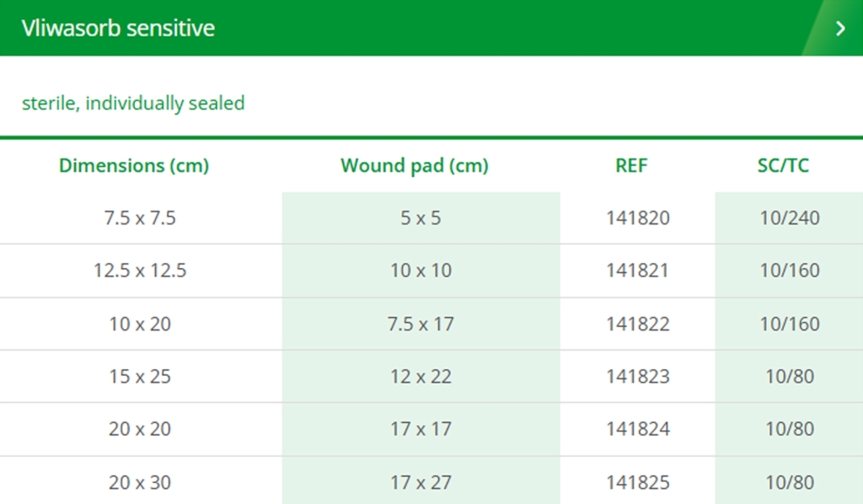Select the 20 x 20 dimensions cell
This screenshot has width=863, height=504.
point(140,429)
